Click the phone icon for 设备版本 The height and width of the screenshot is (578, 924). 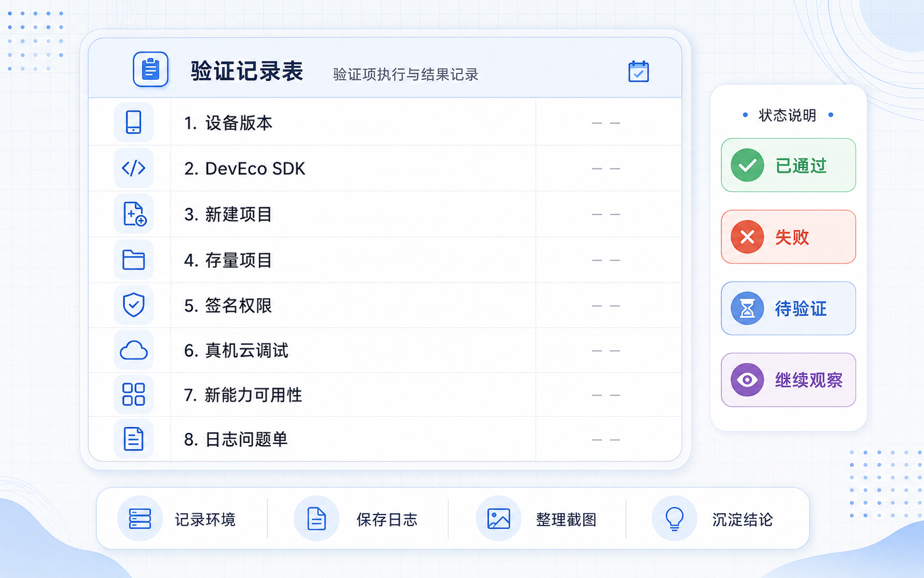[133, 122]
